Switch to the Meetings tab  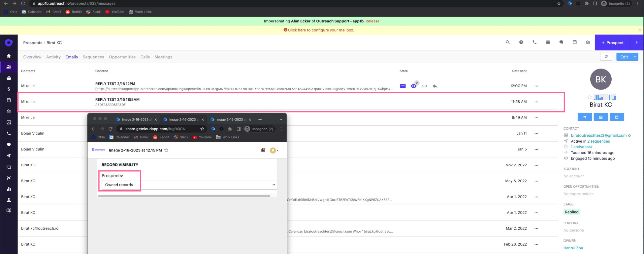pyautogui.click(x=163, y=57)
